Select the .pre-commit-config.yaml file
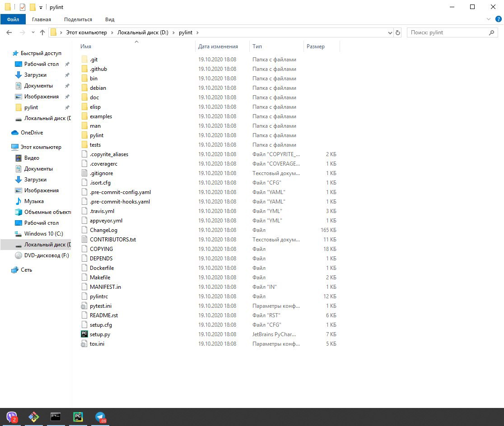 (120, 192)
